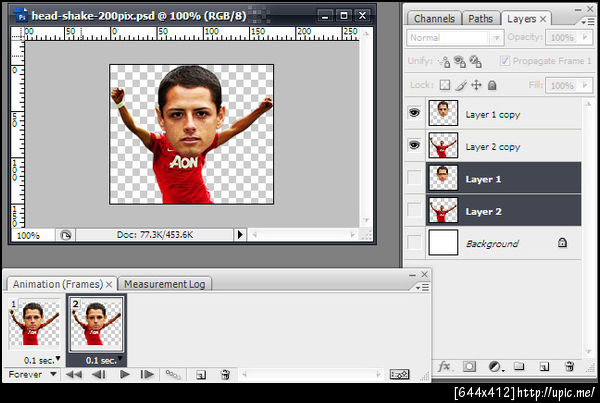The height and width of the screenshot is (403, 600).
Task: Select the previous animation frame
Action: tap(99, 374)
